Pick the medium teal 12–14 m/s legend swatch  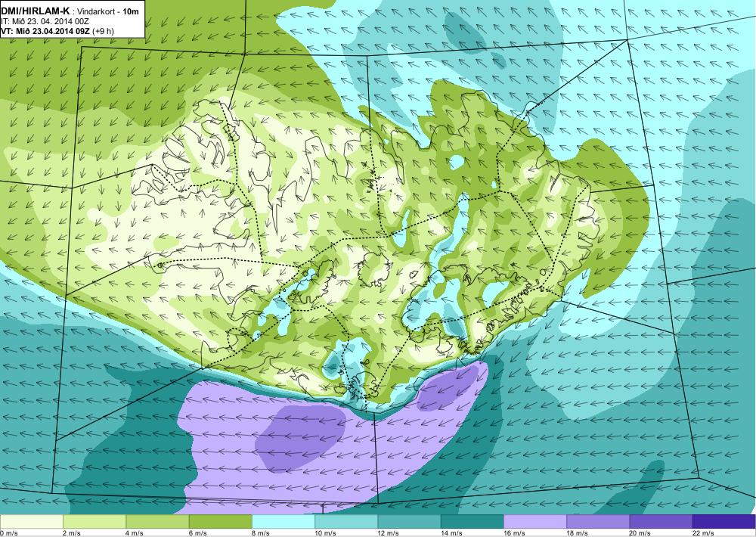coord(409,522)
